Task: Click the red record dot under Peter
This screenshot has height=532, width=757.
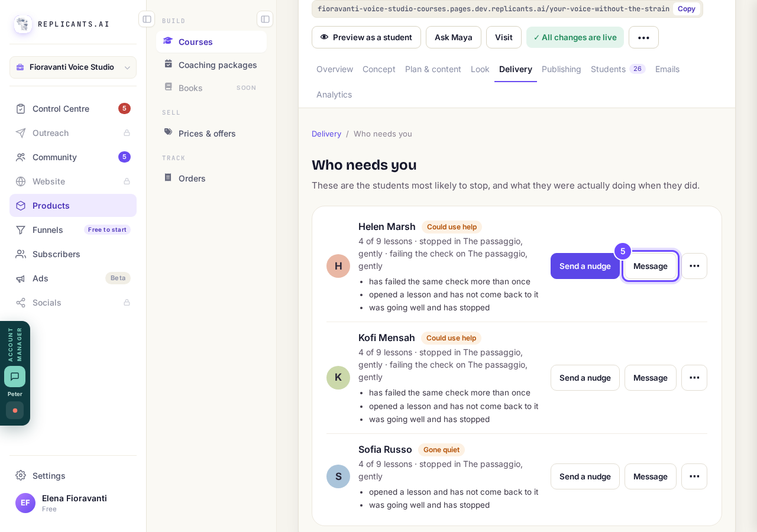Action: (15, 410)
